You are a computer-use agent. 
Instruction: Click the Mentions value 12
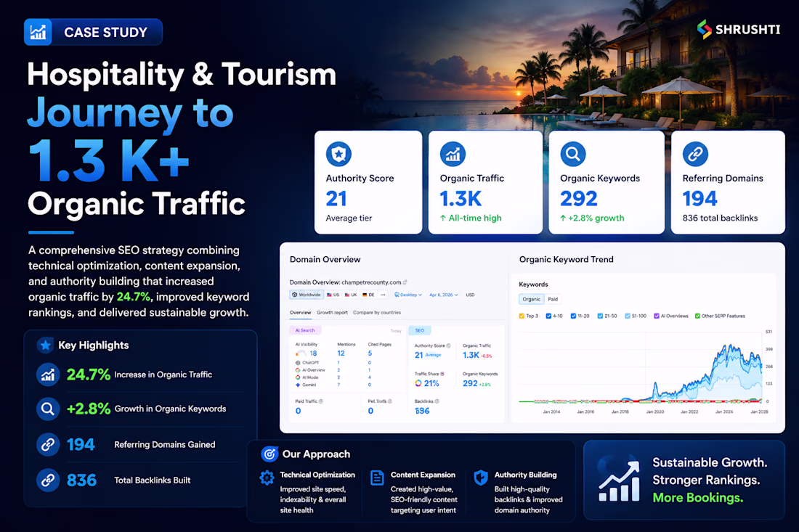point(341,353)
